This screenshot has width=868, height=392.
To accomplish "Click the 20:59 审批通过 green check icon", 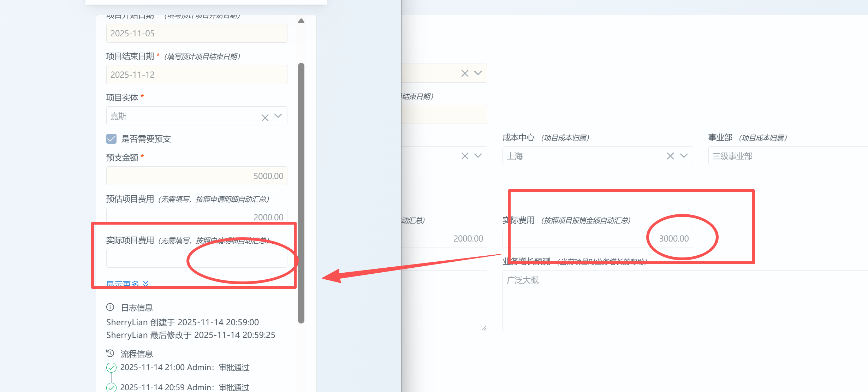I will coord(111,387).
